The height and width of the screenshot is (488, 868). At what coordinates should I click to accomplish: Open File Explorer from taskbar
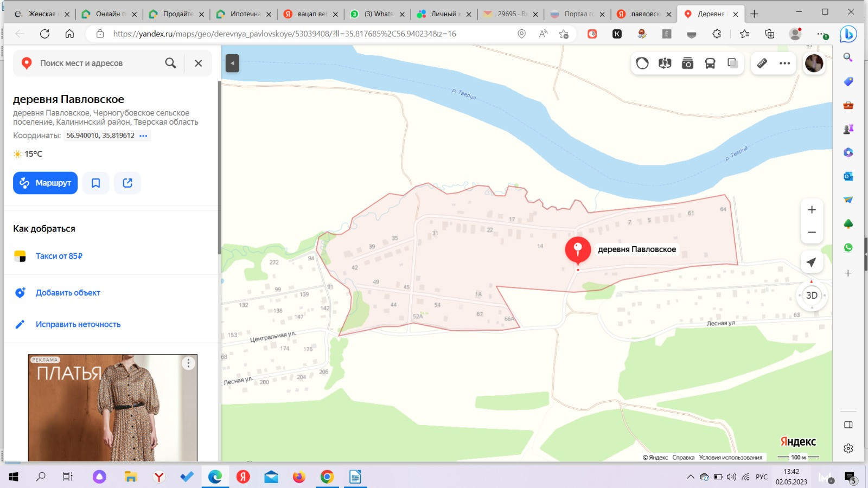(131, 477)
